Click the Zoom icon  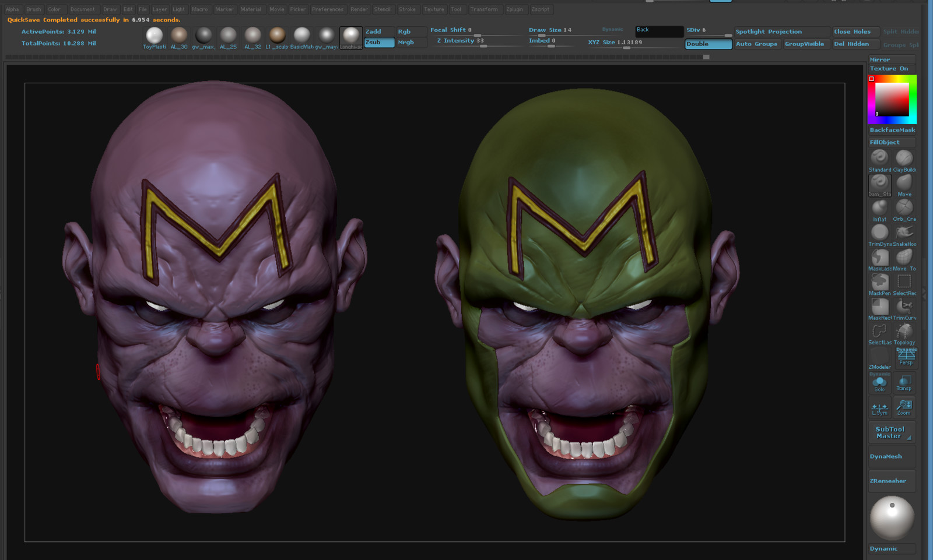904,407
